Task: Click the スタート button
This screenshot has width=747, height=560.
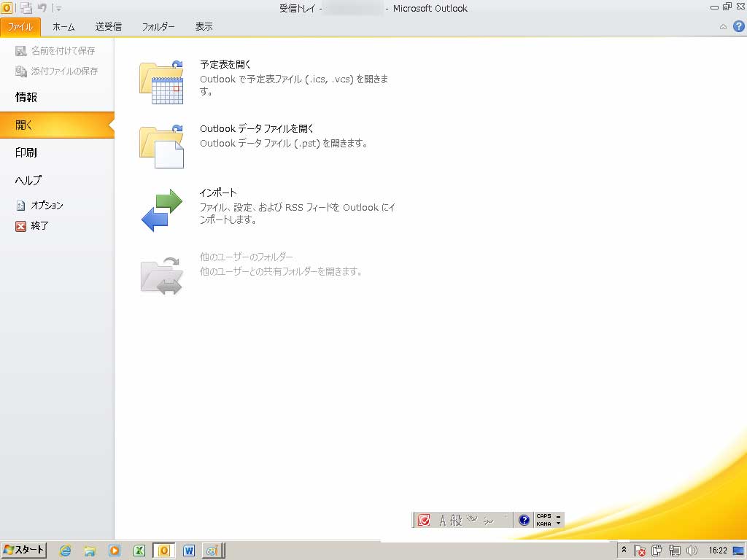Action: (24, 550)
